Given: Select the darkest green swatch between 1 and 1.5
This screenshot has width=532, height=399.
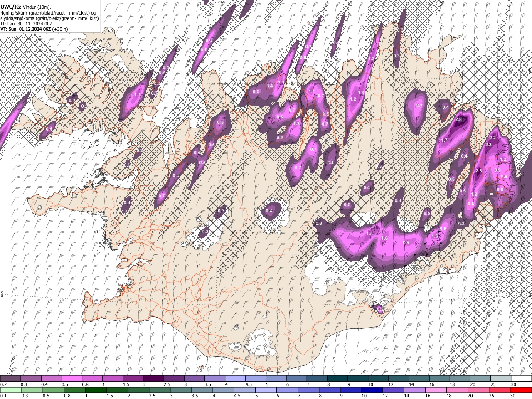Looking at the screenshot, I should (x=96, y=390).
